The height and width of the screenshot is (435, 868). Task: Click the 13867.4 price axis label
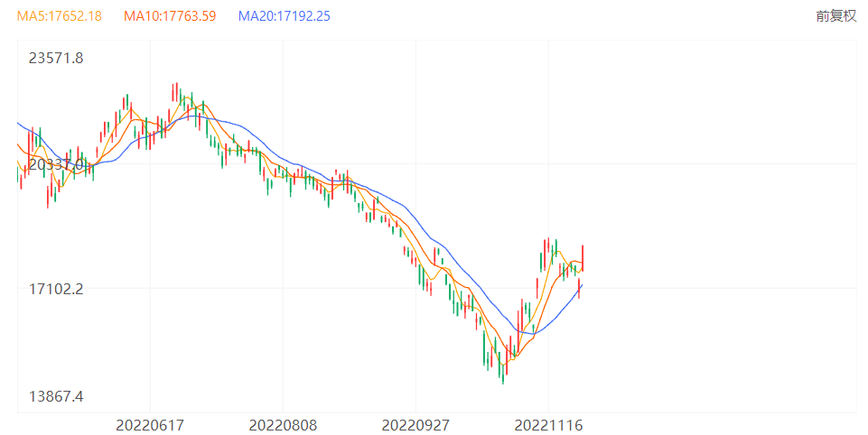[x=56, y=396]
